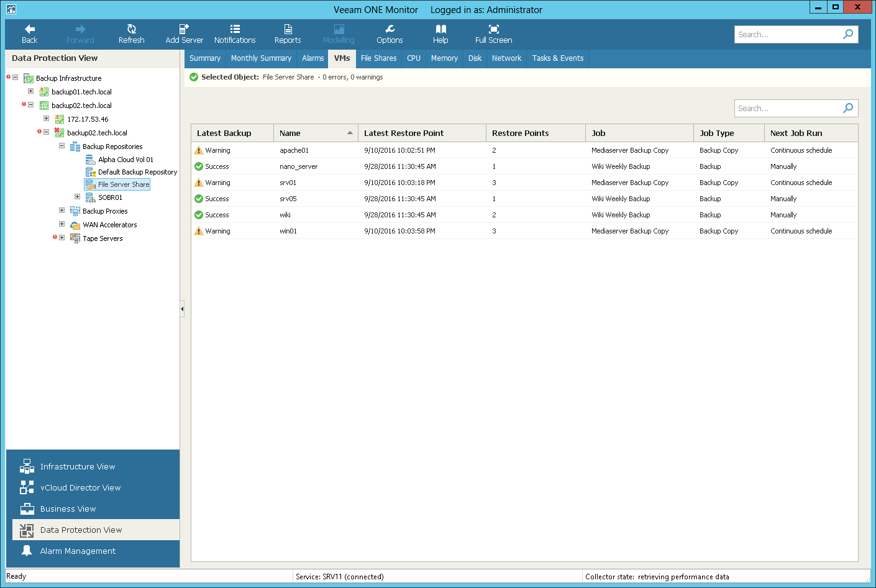Expand the SOBR01 repository node
Image resolution: width=876 pixels, height=588 pixels.
coord(77,197)
